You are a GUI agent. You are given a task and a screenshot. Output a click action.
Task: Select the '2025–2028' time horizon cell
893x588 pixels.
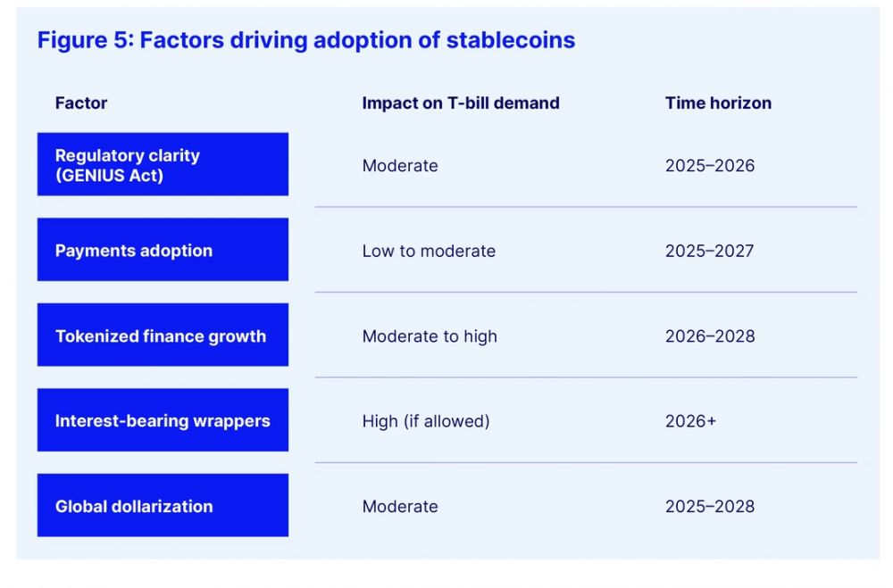(x=710, y=507)
